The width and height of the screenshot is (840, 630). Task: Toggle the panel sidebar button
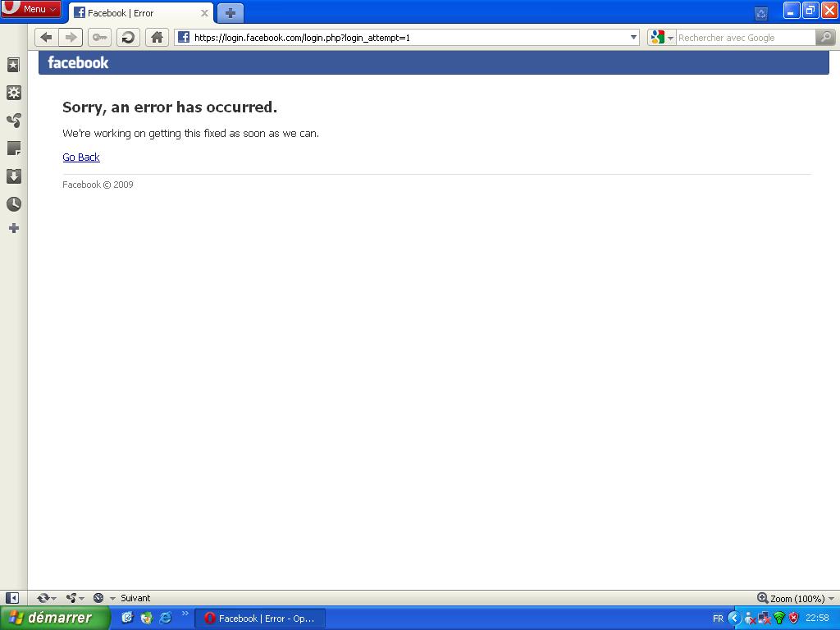pos(12,598)
